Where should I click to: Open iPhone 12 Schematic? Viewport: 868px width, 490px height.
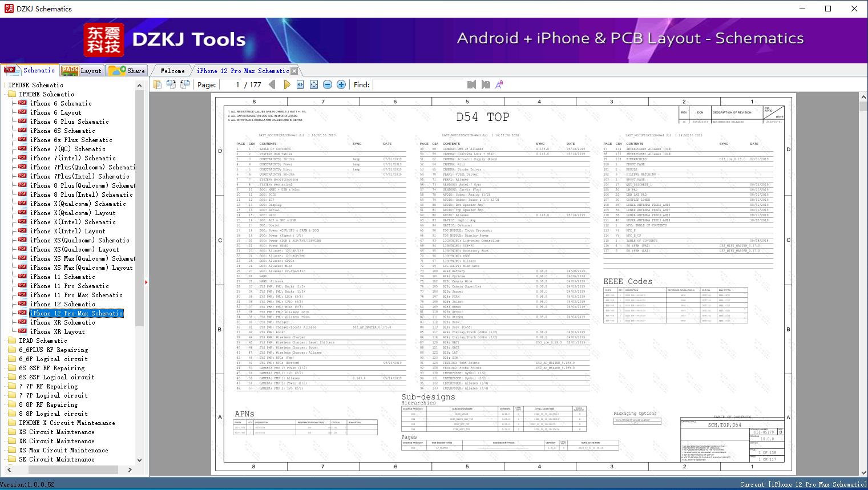pyautogui.click(x=62, y=304)
